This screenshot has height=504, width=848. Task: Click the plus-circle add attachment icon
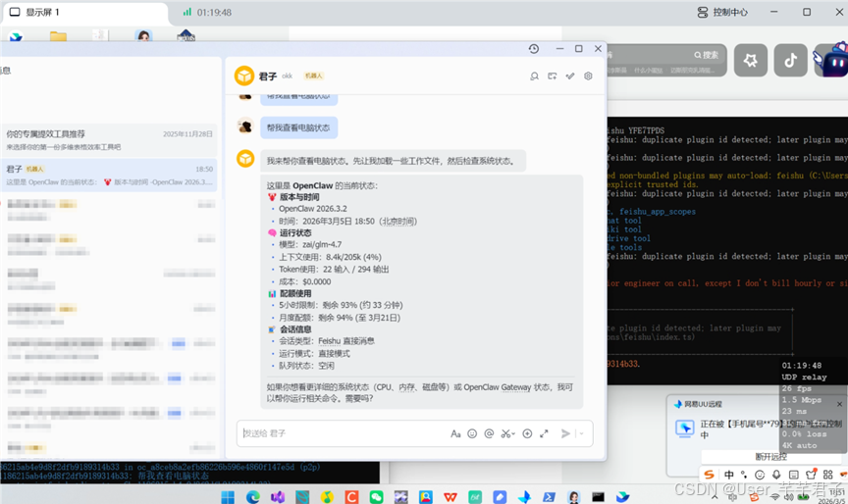pyautogui.click(x=527, y=433)
